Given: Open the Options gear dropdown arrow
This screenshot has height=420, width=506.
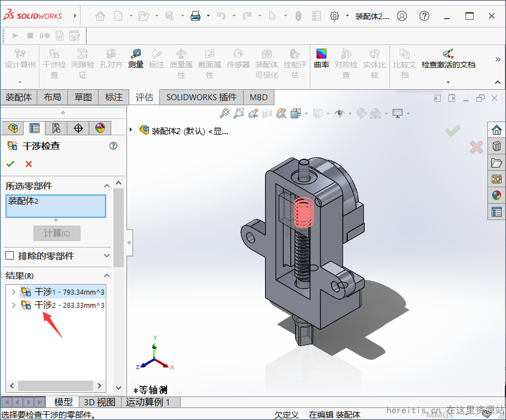Looking at the screenshot, I should (347, 15).
